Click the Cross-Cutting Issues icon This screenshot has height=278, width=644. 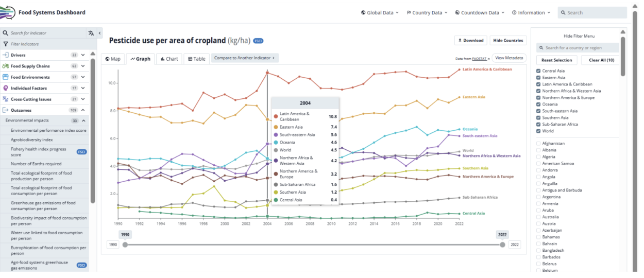coord(6,99)
